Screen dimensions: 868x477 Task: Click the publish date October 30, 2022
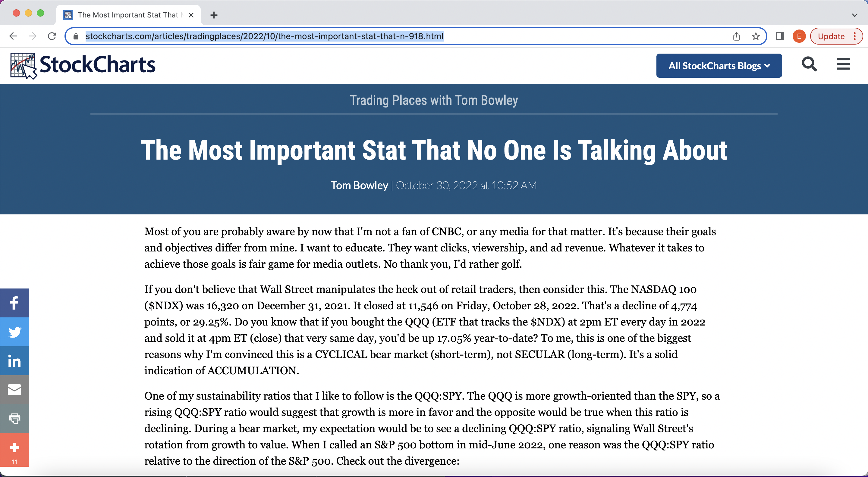(466, 185)
